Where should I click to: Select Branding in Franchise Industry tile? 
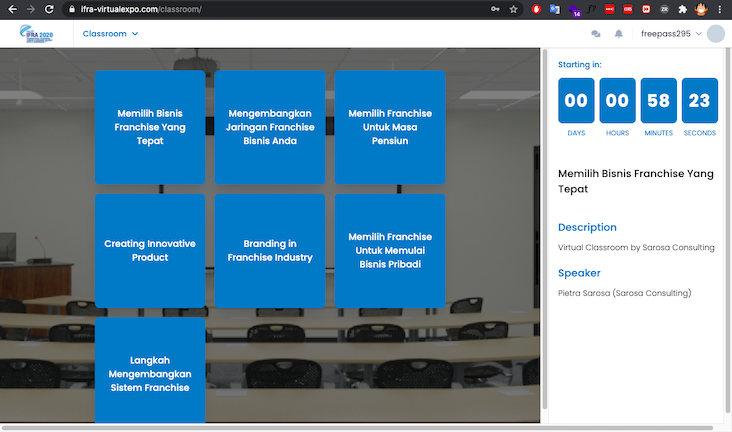[x=270, y=251]
